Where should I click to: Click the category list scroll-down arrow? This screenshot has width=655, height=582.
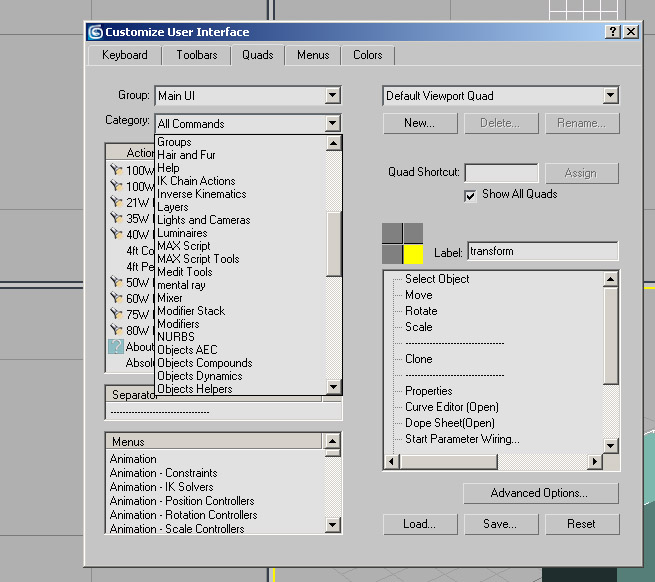[333, 386]
